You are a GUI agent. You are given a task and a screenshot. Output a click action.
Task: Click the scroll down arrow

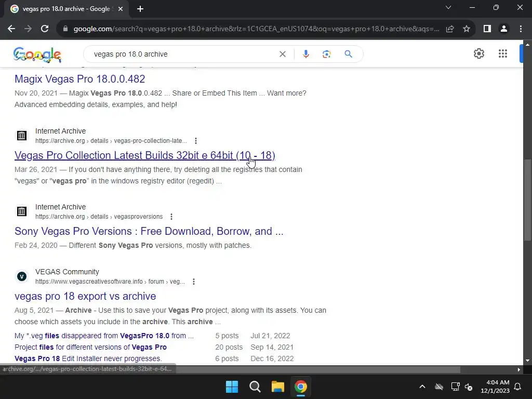527,361
